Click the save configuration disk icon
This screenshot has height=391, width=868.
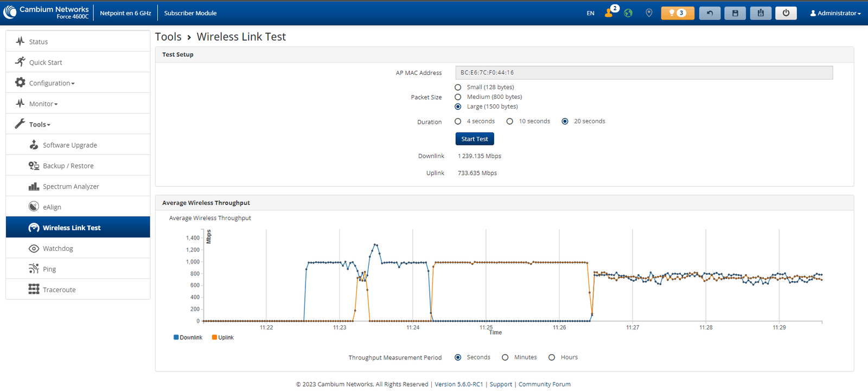tap(735, 13)
